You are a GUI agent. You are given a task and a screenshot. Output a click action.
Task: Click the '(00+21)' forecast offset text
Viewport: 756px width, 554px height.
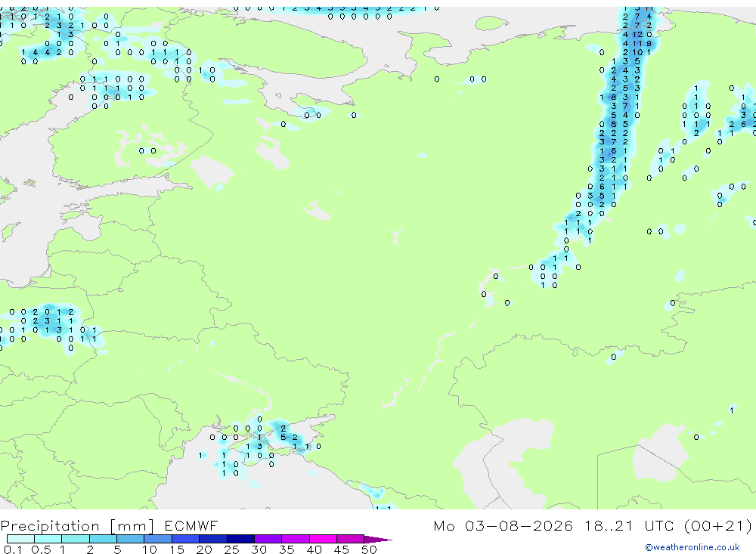click(718, 525)
